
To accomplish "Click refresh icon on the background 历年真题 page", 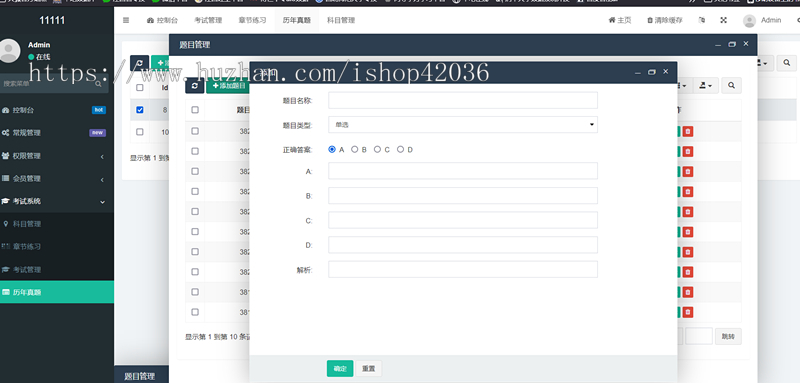I will coord(139,63).
